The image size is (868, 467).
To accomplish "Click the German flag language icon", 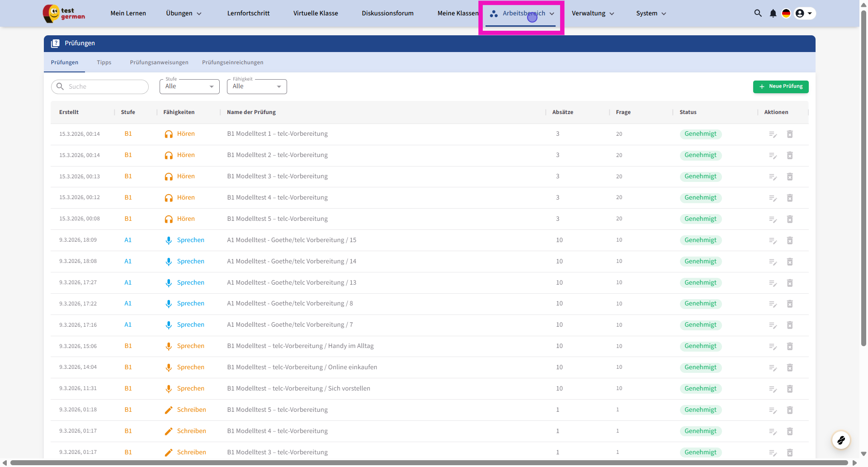I will [x=786, y=14].
